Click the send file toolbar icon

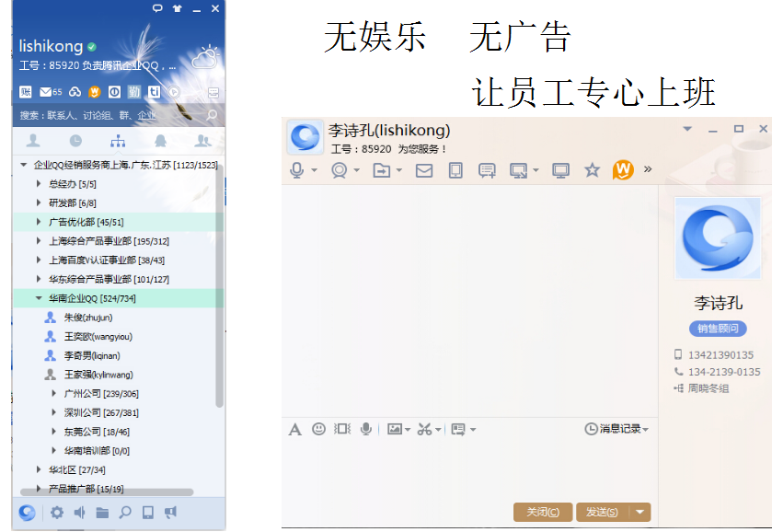[x=382, y=170]
